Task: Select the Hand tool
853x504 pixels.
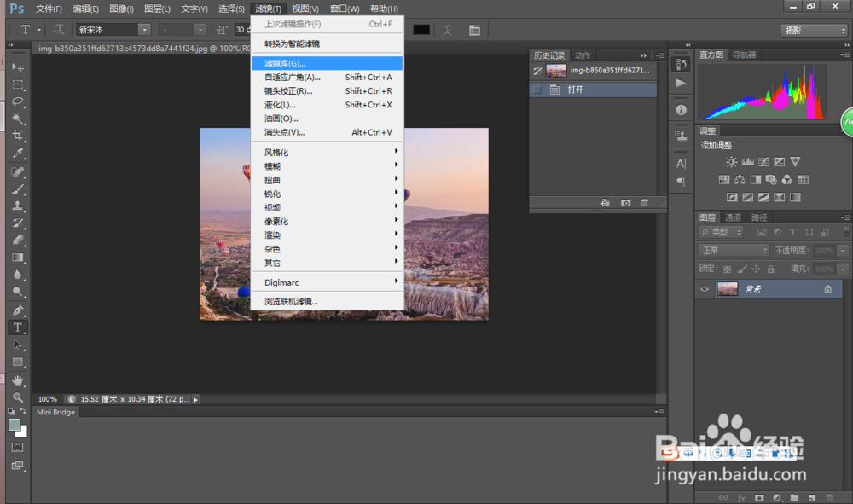Action: click(17, 380)
